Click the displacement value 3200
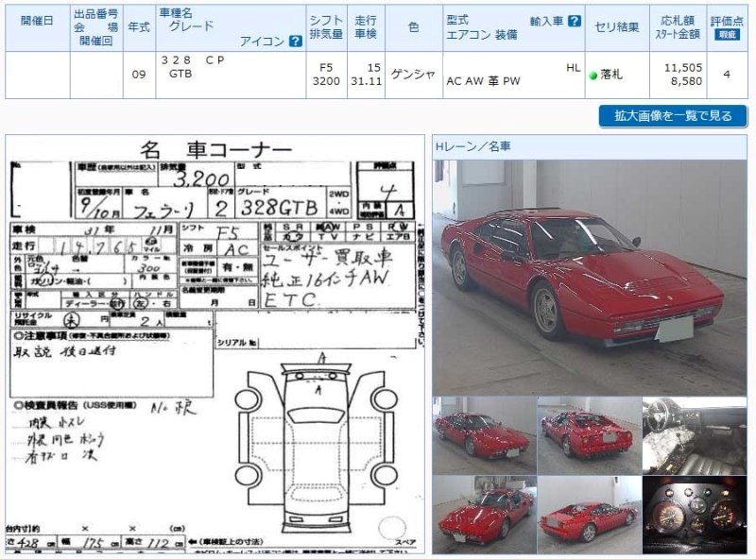 (x=326, y=81)
